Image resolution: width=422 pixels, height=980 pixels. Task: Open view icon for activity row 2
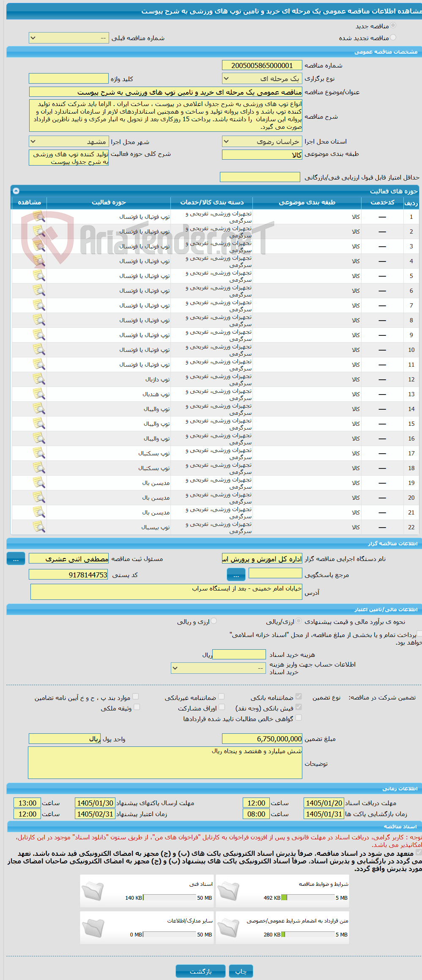(x=39, y=231)
